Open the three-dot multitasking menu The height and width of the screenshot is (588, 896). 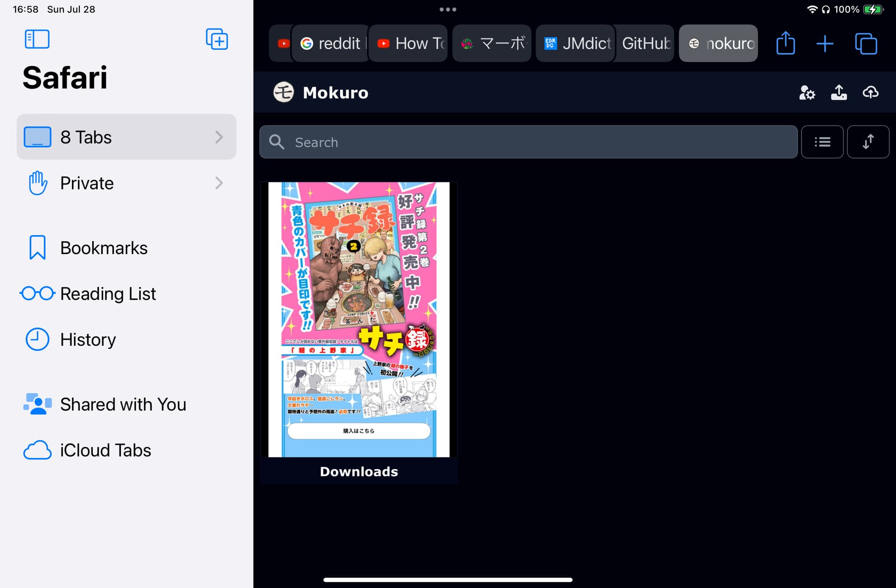[x=448, y=9]
